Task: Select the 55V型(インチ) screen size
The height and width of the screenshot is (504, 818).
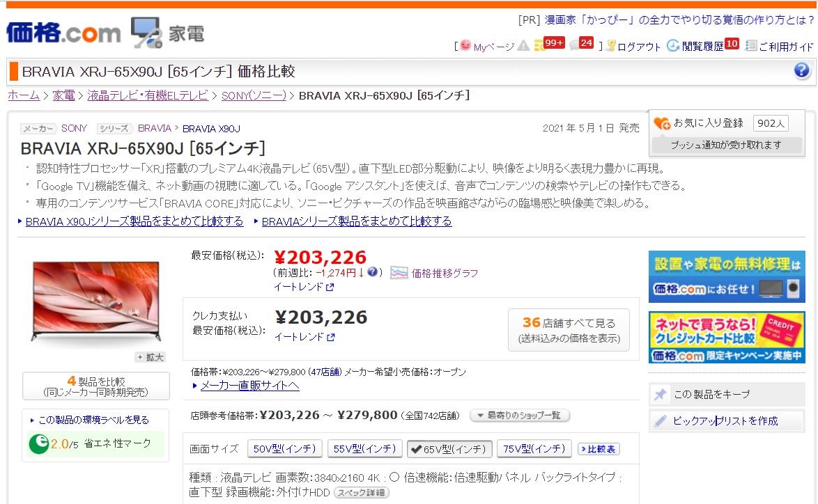Action: pos(364,449)
